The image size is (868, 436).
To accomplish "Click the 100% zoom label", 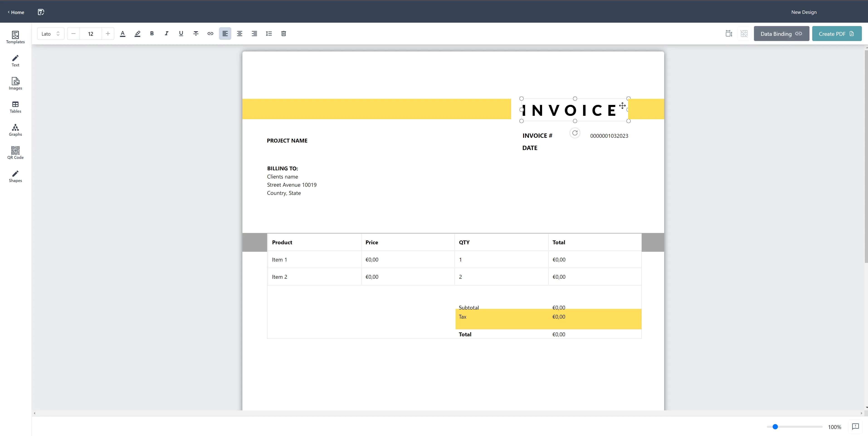I will [x=835, y=427].
